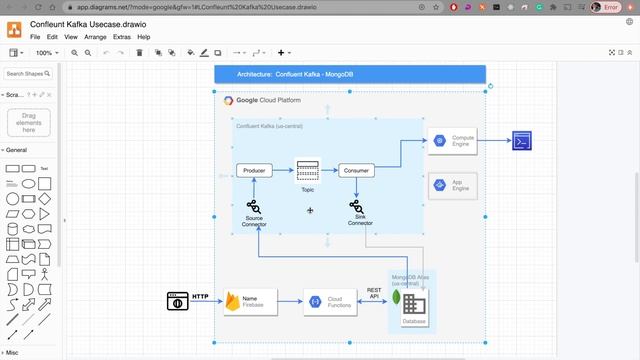
Task: Open the insert plus dropdown
Action: click(x=284, y=53)
